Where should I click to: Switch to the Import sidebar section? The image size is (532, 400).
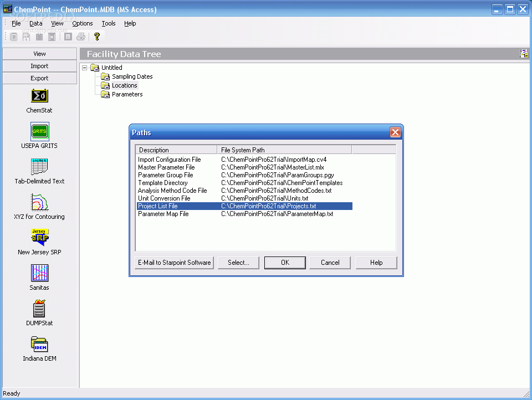[40, 66]
